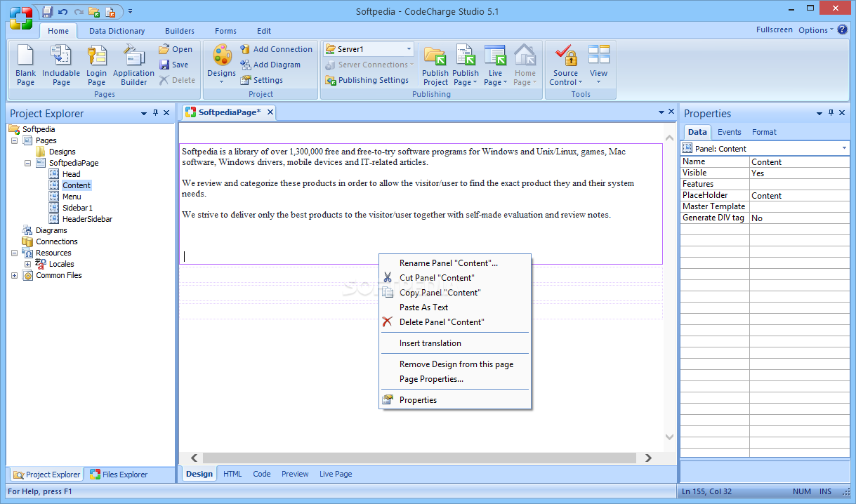Collapse the Pages tree node

(x=14, y=140)
